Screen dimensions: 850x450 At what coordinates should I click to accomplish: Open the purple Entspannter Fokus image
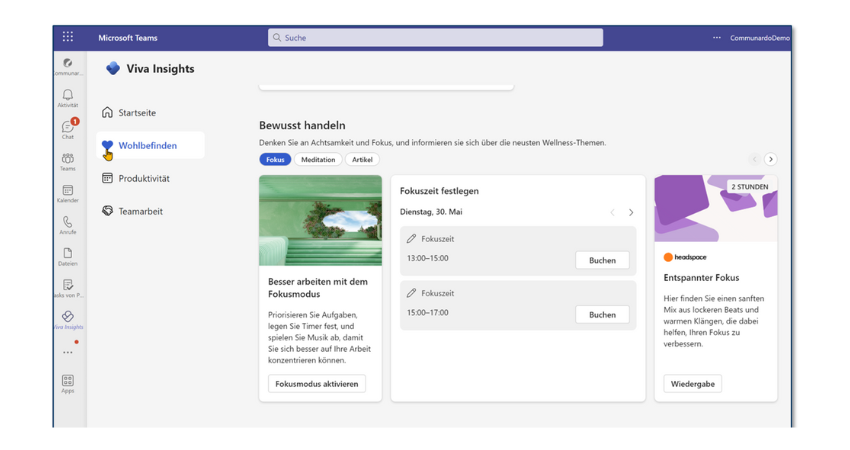pos(716,208)
